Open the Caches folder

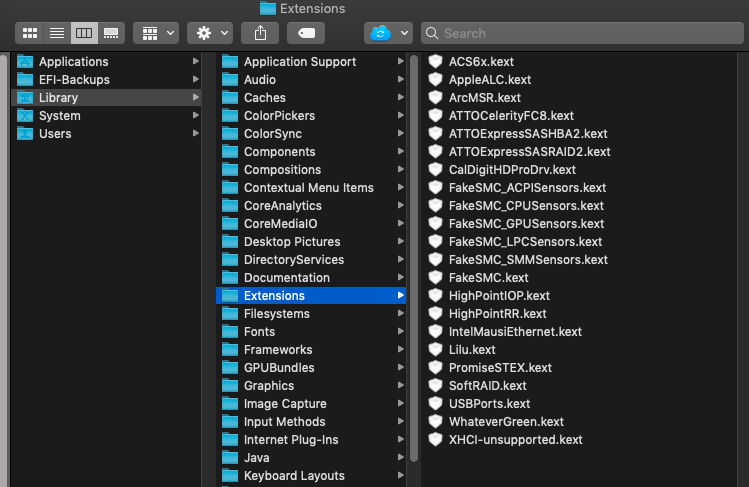[x=311, y=97]
